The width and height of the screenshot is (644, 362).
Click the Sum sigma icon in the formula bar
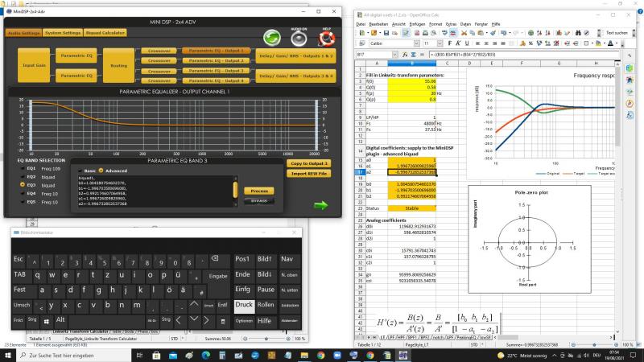[x=412, y=53]
